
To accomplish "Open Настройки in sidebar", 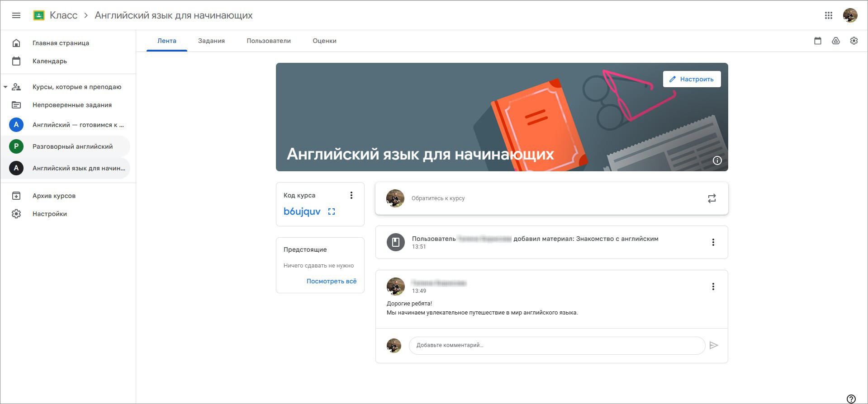I will tap(50, 214).
